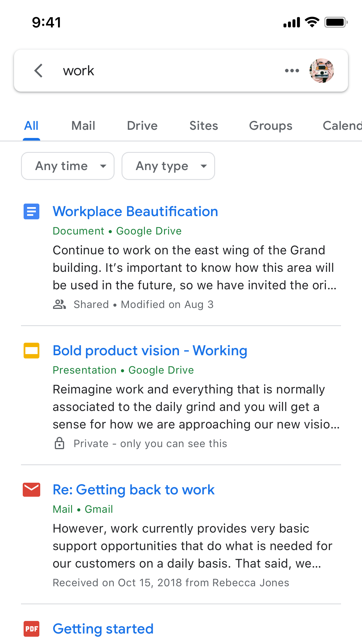Open the Workplace Beautification result
362x644 pixels.
[135, 211]
